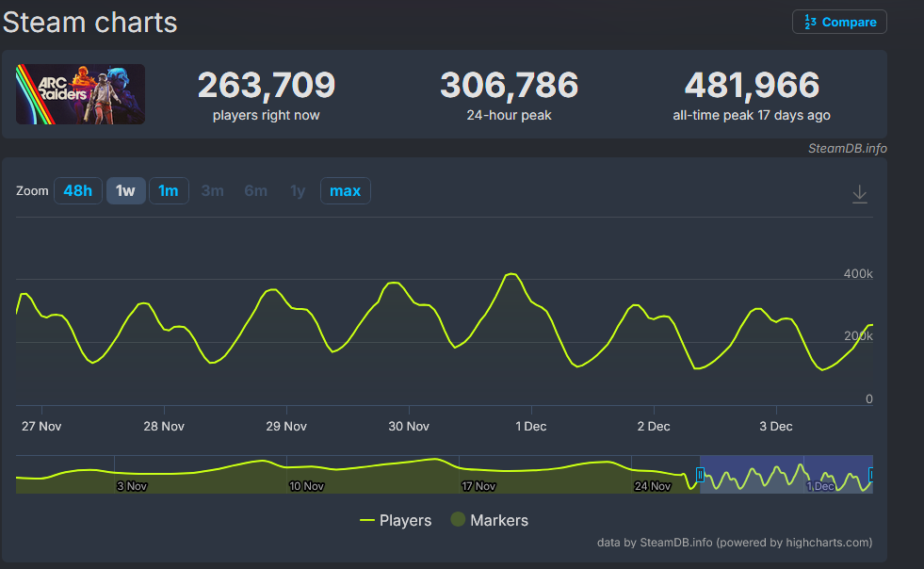Toggle the Players series in legend
This screenshot has width=924, height=569.
396,520
